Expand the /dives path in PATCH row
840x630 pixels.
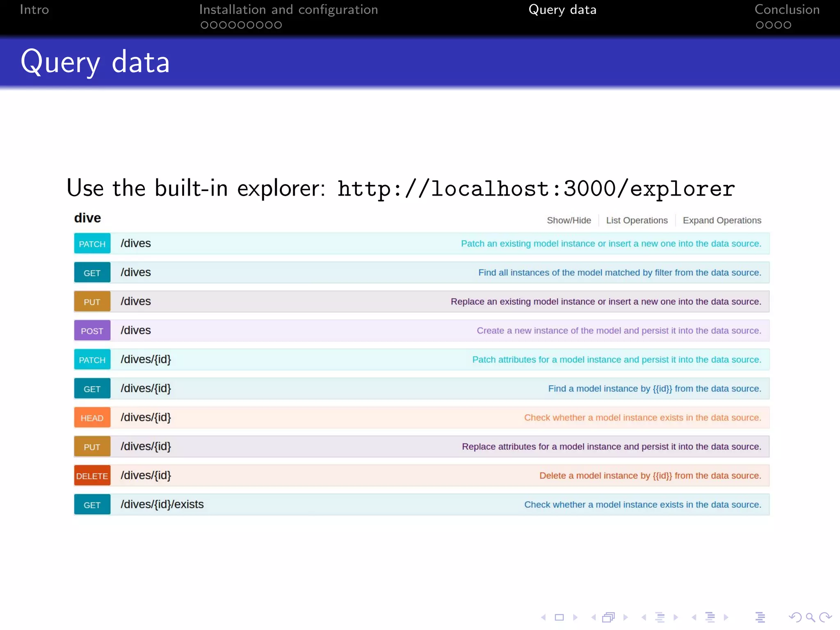point(136,243)
